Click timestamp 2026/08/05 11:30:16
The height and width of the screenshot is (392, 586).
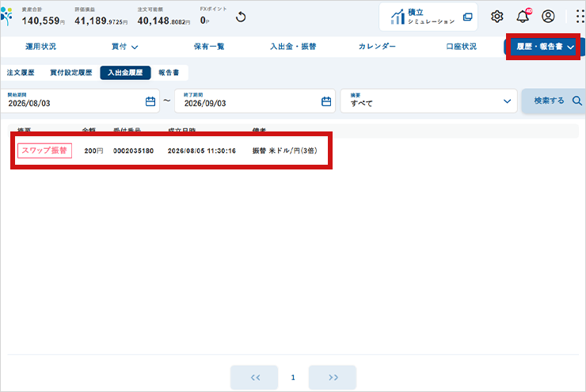click(x=202, y=150)
